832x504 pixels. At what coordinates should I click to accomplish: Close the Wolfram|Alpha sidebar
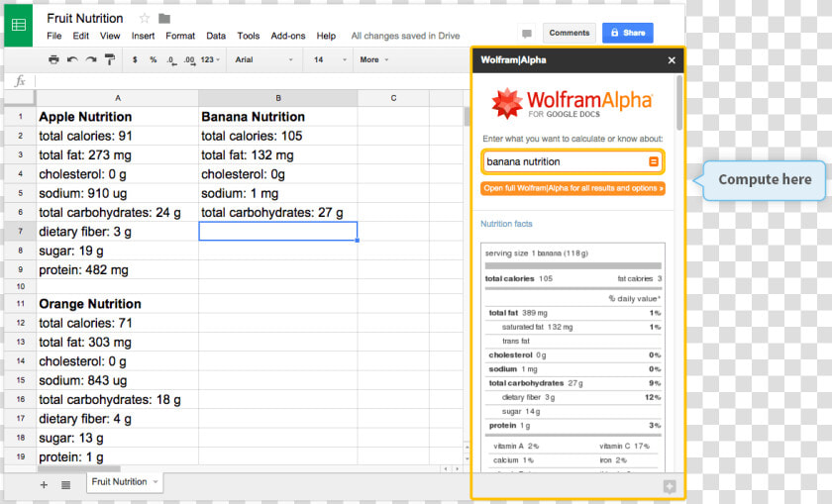pyautogui.click(x=672, y=60)
